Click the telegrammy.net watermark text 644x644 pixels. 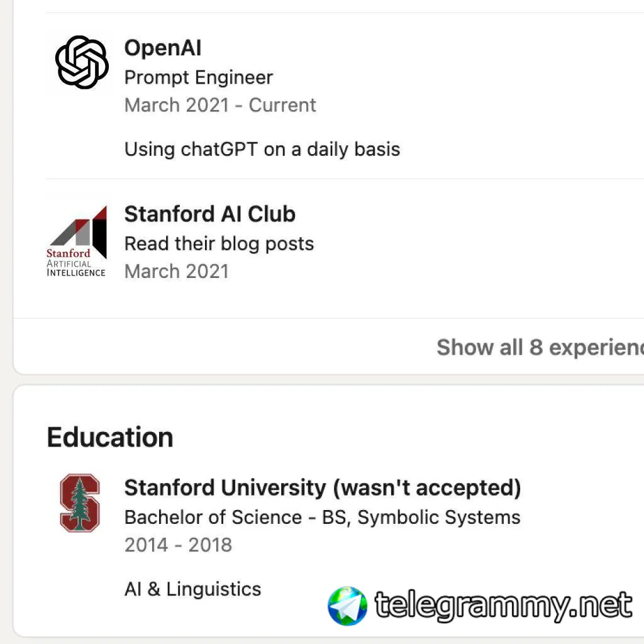coord(503,605)
